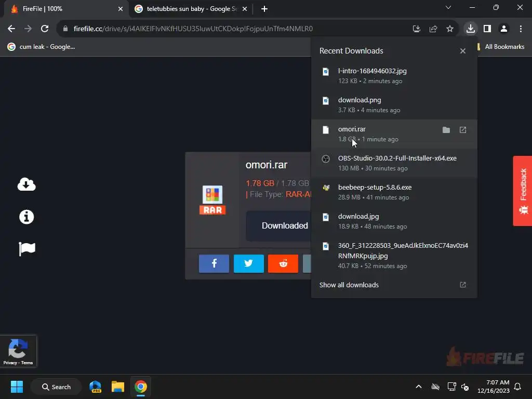Viewport: 532px width, 399px height.
Task: Click the Chrome downloads toolbar icon
Action: [471, 29]
